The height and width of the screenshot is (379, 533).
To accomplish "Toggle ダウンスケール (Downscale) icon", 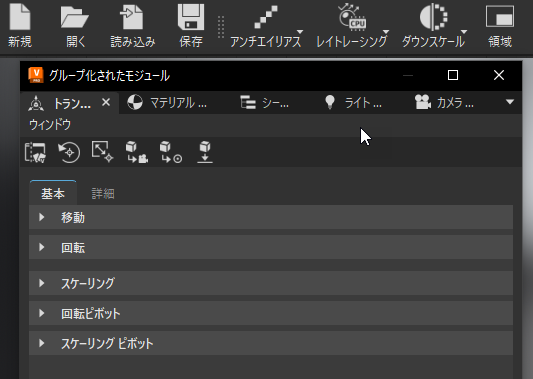I will point(433,17).
